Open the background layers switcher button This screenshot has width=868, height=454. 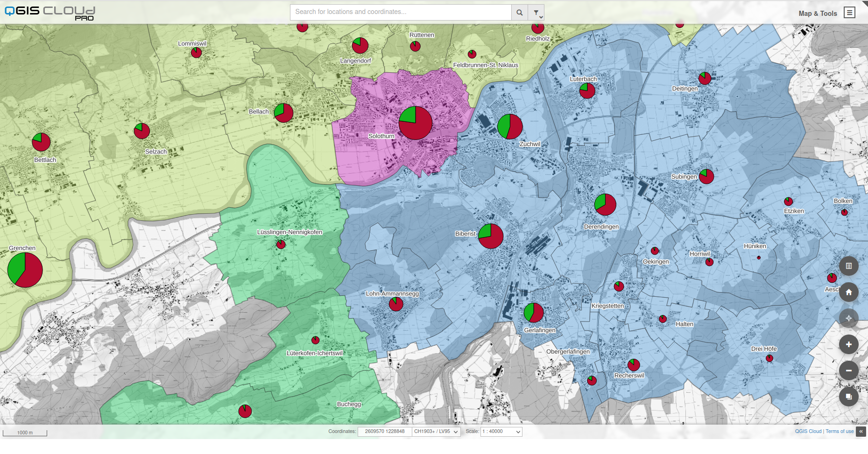[x=848, y=397]
